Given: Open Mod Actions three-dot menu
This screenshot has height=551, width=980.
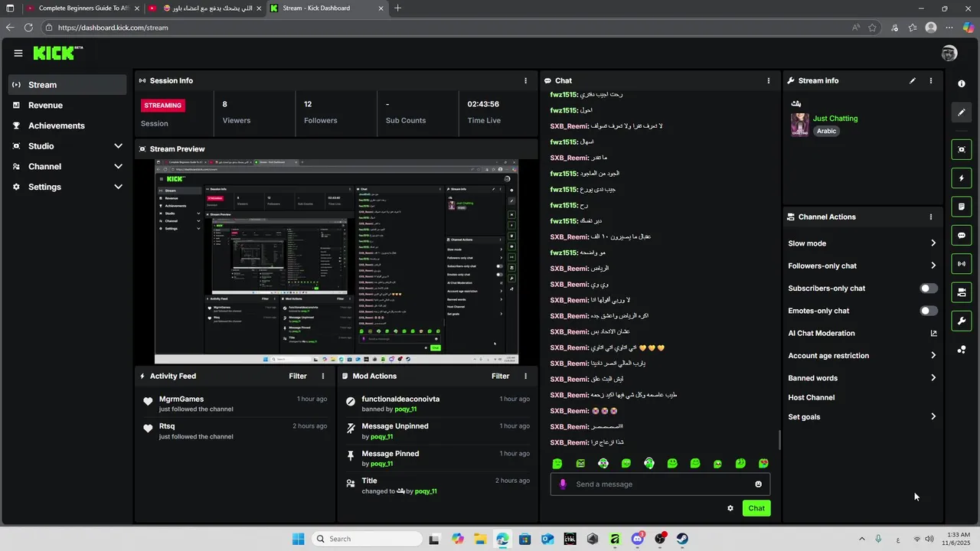Looking at the screenshot, I should (525, 376).
